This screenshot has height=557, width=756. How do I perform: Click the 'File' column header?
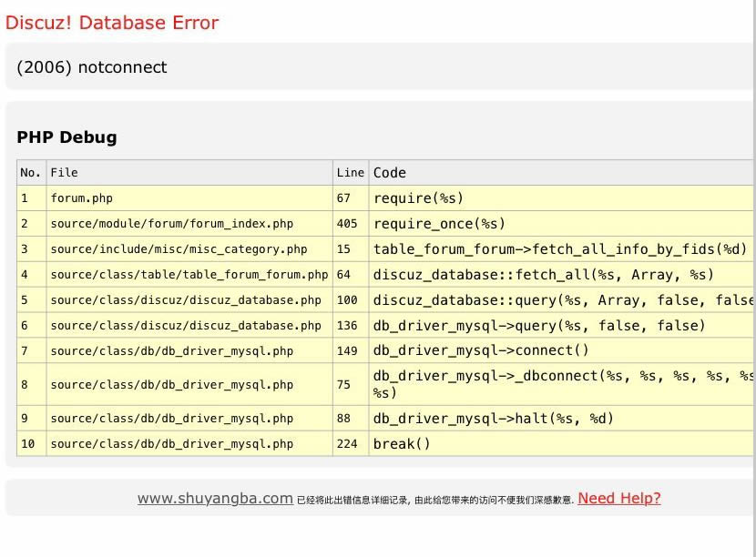point(189,173)
